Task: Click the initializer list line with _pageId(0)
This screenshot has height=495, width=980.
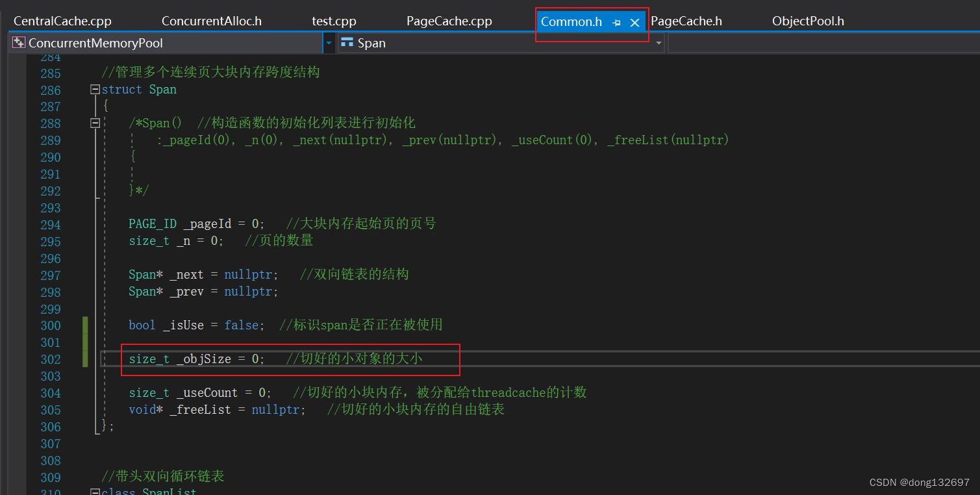Action: click(443, 140)
